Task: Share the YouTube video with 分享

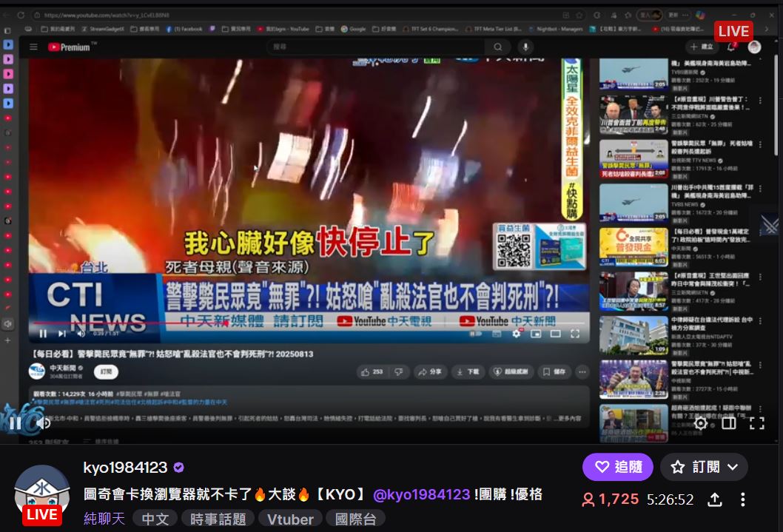Action: 431,371
